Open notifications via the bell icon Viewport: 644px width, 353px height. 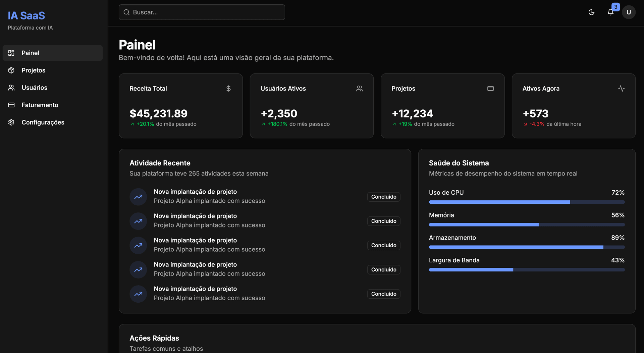[x=610, y=12]
